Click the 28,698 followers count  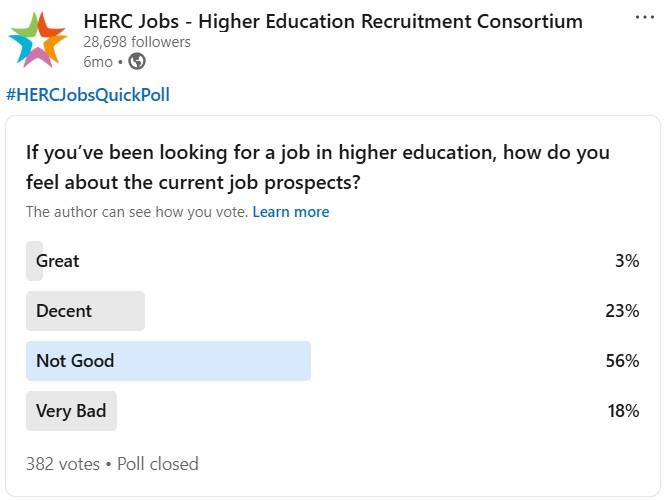136,42
